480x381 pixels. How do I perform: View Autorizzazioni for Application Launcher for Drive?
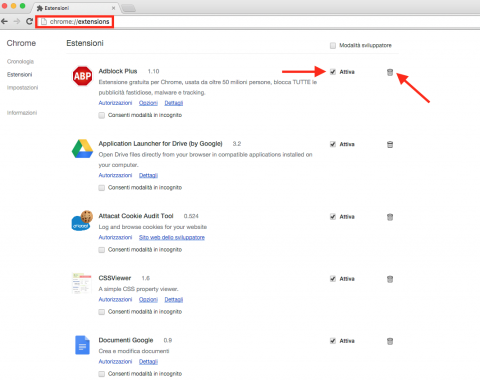pyautogui.click(x=115, y=175)
